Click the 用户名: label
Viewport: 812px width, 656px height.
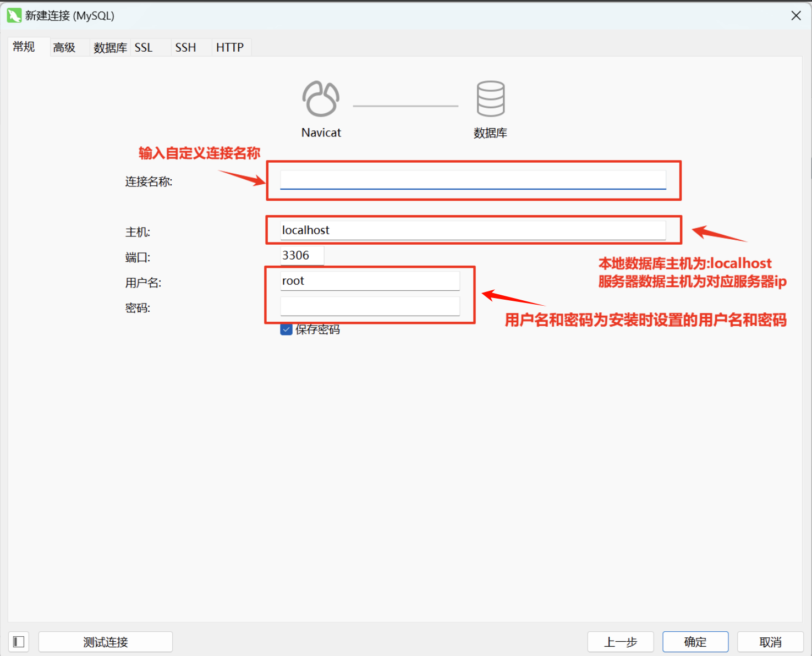click(143, 283)
